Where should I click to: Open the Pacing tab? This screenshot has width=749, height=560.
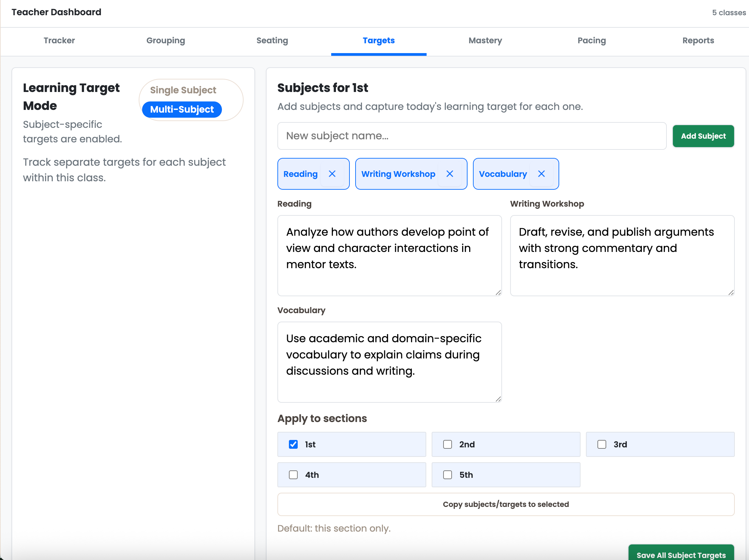(x=592, y=40)
